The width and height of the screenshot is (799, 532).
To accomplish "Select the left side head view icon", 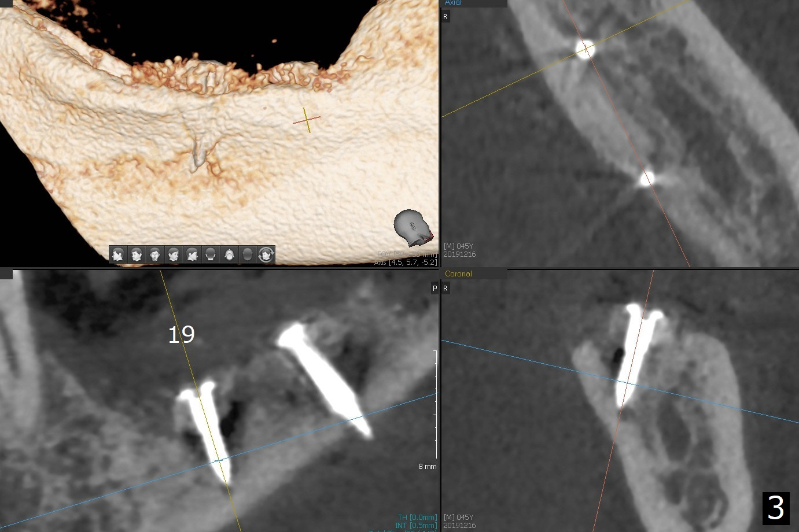I will point(118,254).
